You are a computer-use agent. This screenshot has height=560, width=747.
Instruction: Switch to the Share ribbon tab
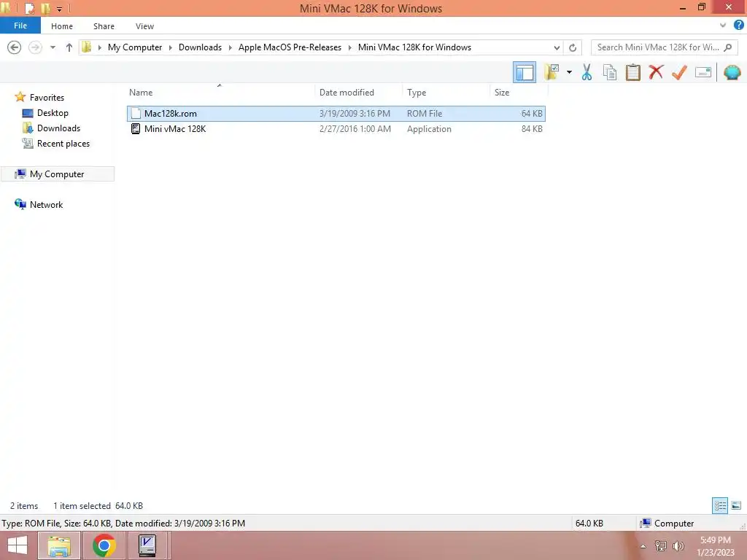coord(104,26)
